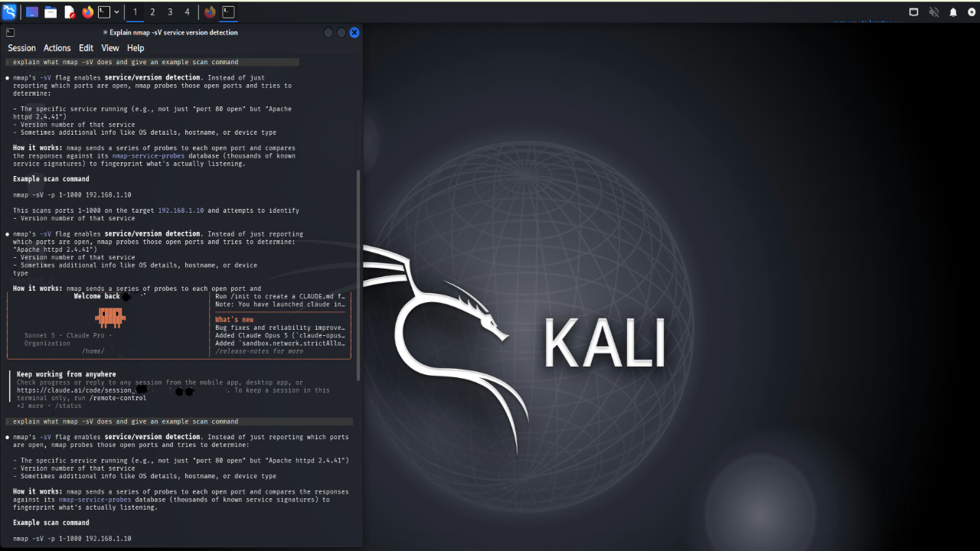
Task: Click the '/home/' path text
Action: (93, 351)
